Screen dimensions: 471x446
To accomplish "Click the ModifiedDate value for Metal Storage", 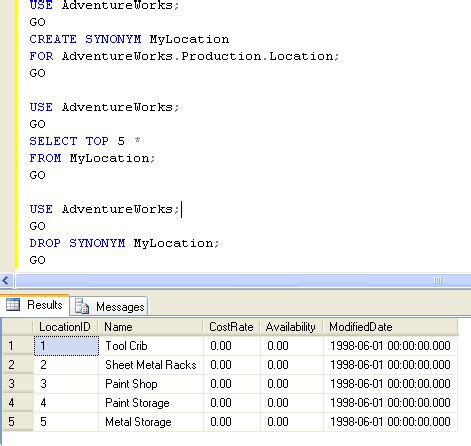I will click(390, 422).
